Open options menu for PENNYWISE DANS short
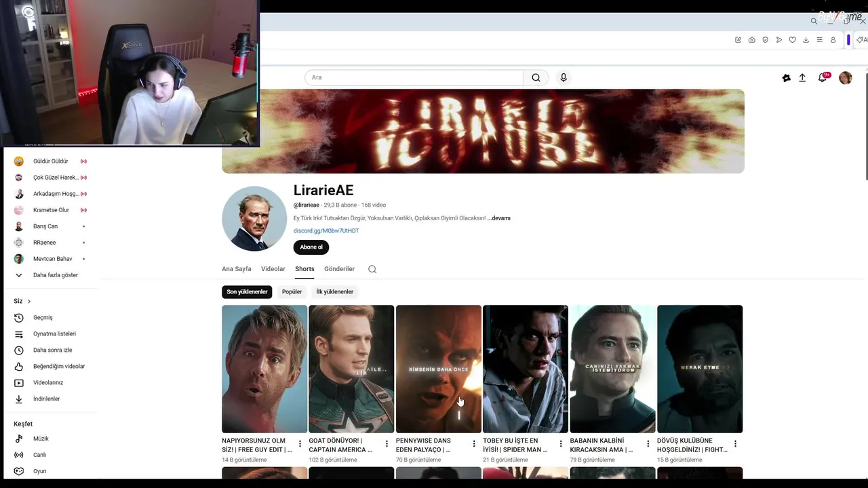The height and width of the screenshot is (488, 868). coord(474,444)
